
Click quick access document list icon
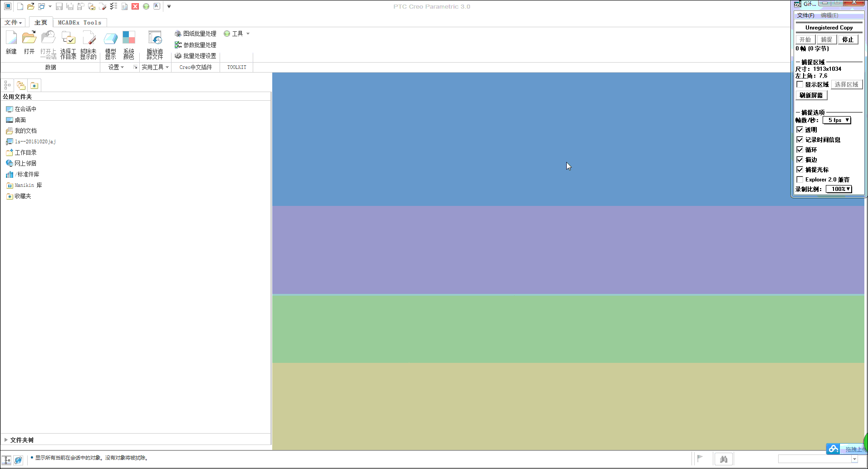tap(124, 6)
